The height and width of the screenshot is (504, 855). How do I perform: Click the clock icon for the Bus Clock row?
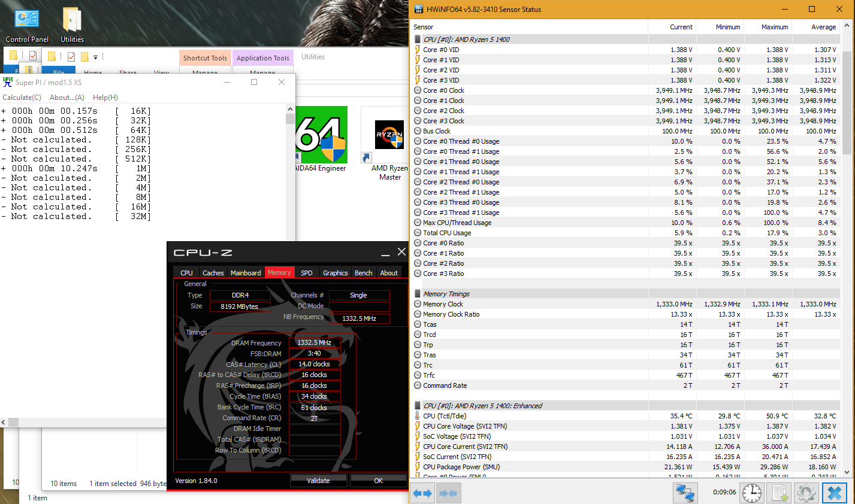[418, 131]
